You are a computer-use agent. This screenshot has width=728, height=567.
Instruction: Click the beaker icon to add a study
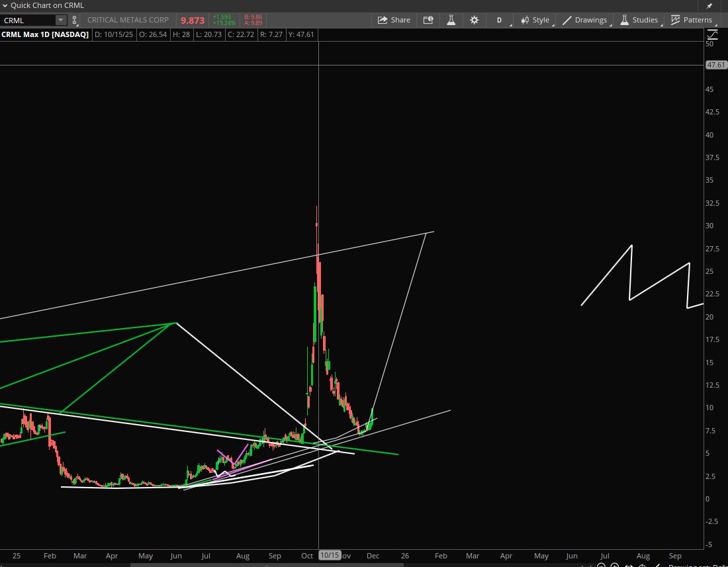(451, 20)
